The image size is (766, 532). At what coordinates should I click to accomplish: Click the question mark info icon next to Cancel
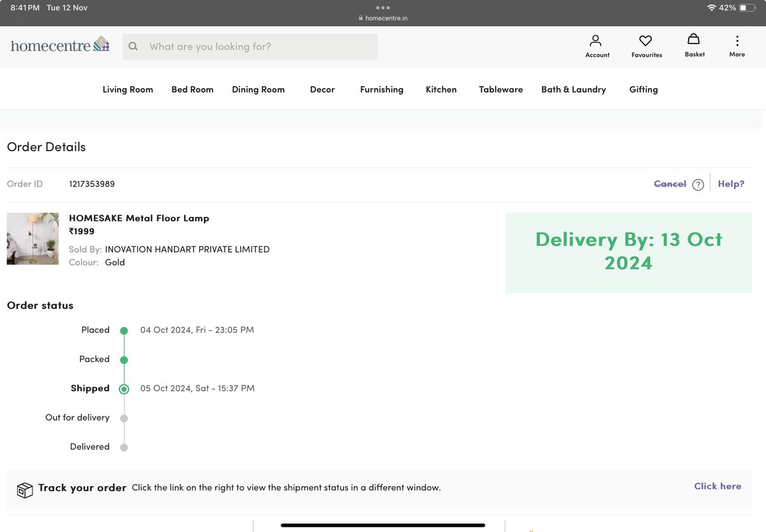(x=698, y=185)
